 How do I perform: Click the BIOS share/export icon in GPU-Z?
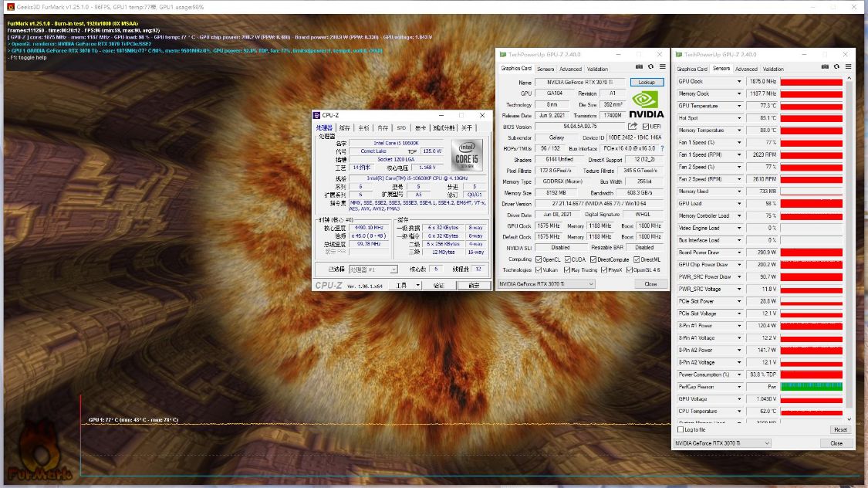[x=632, y=127]
